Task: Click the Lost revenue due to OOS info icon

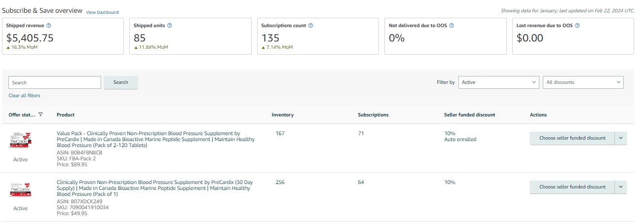Action: point(577,26)
